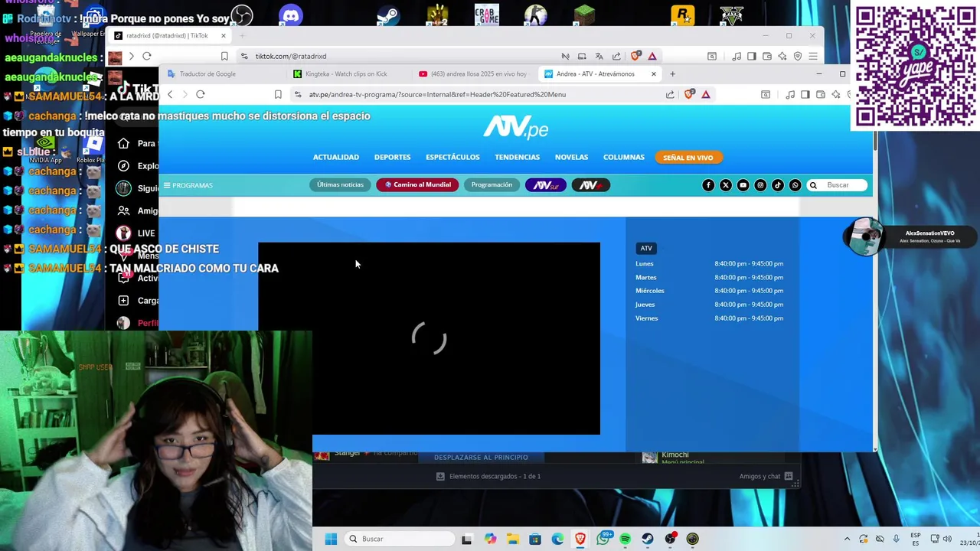Select the Viernes schedule row
Screen dimensions: 980x551
coord(709,318)
